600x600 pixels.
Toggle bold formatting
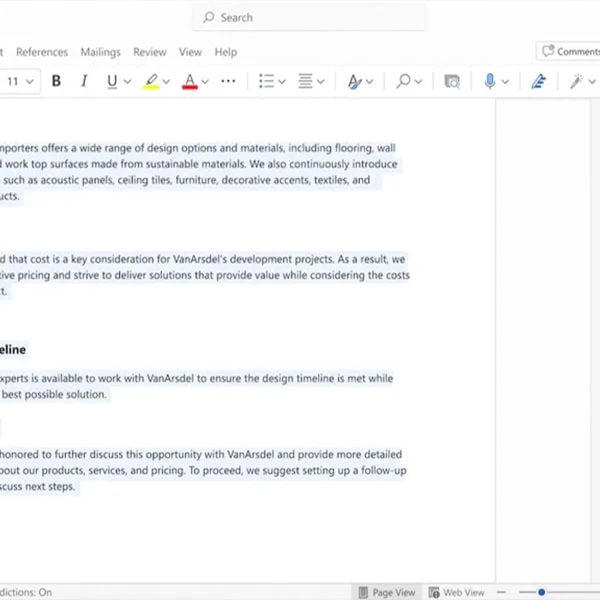(x=56, y=81)
